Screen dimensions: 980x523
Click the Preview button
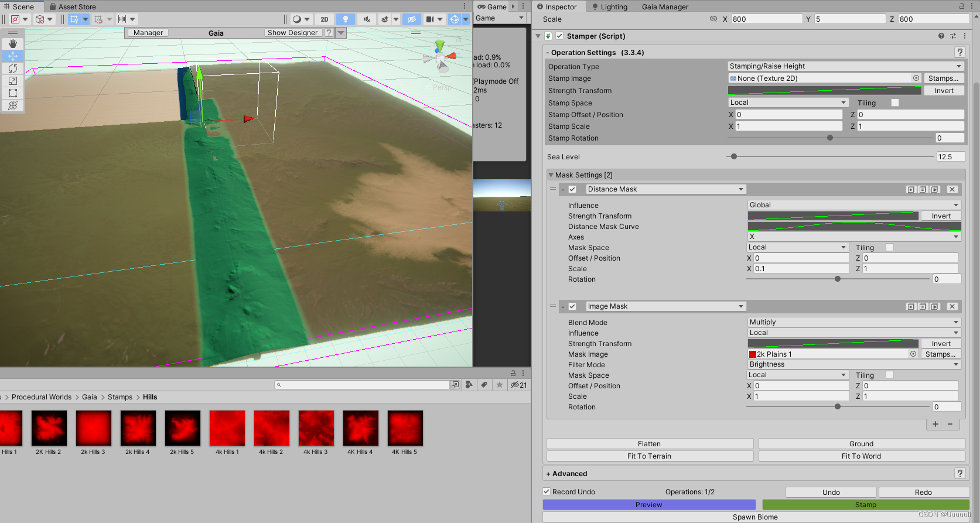(x=649, y=504)
